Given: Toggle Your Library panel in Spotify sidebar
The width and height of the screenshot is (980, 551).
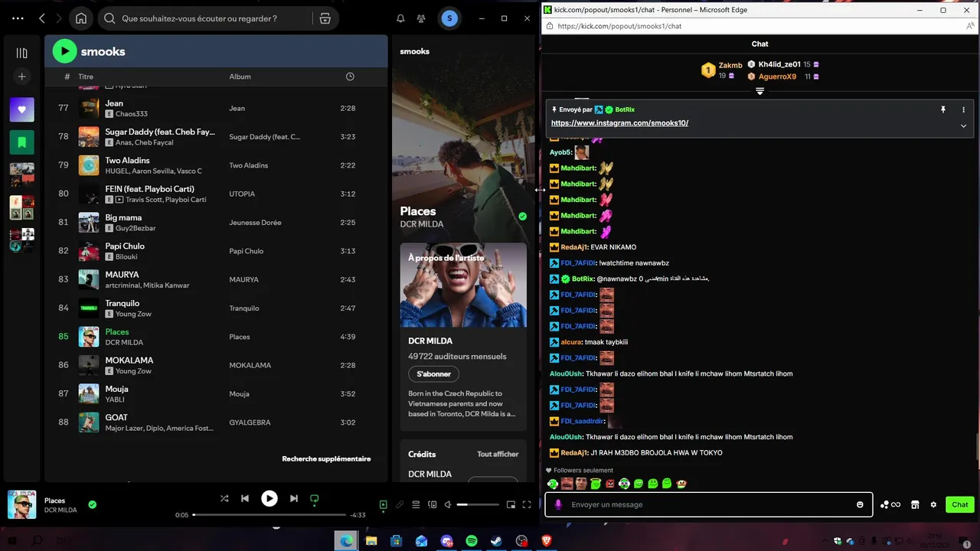Looking at the screenshot, I should (21, 53).
